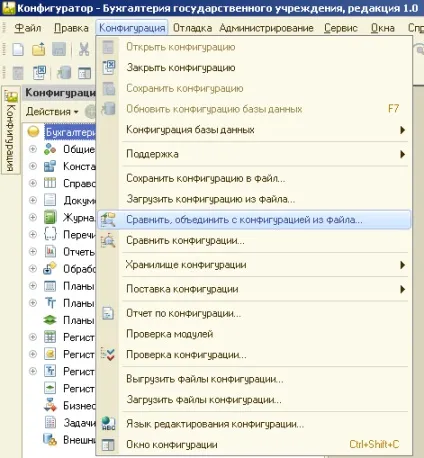424x458 pixels.
Task: Expand the Обработки tree node
Action: [x=33, y=268]
